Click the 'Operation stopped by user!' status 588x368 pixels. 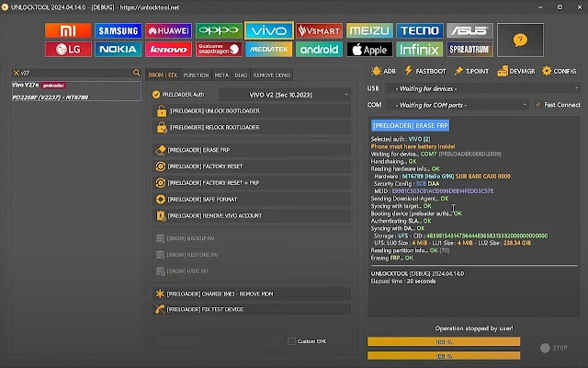click(474, 328)
